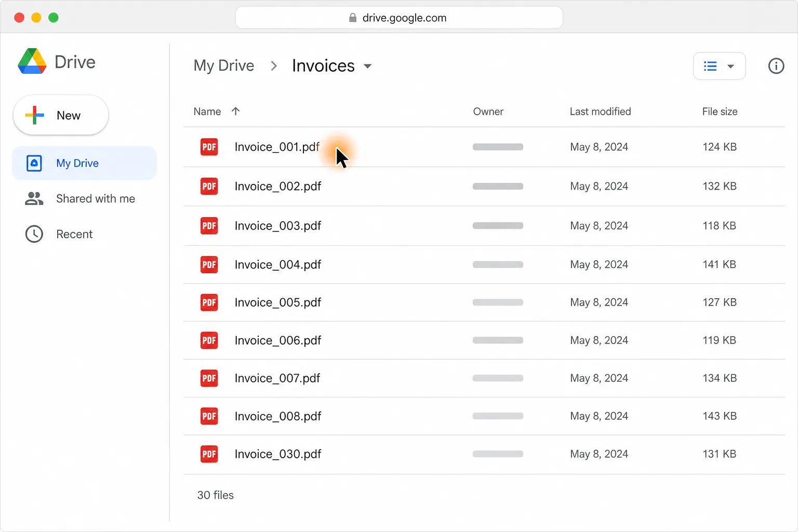The image size is (798, 532).
Task: Click the 131 KB file size
Action: (x=720, y=454)
